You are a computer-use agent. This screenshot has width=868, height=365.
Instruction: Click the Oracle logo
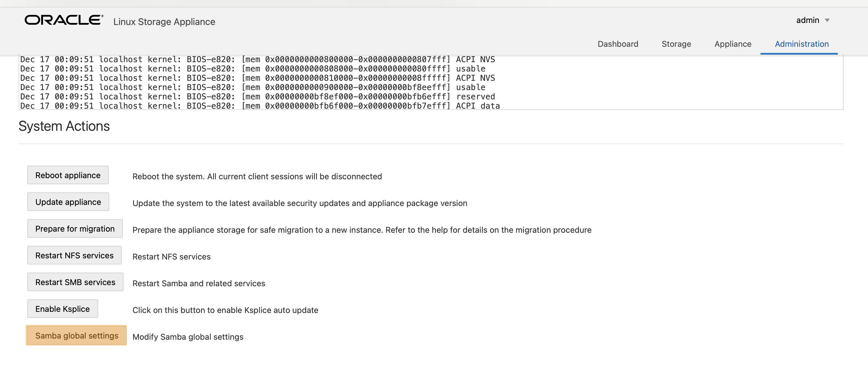click(x=64, y=20)
